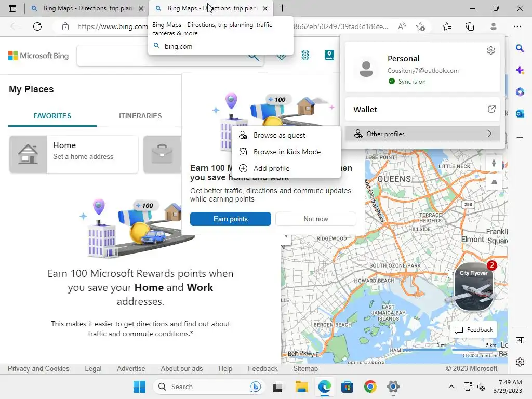The image size is (532, 399).
Task: Open Outlook sidebar icon
Action: point(520,114)
